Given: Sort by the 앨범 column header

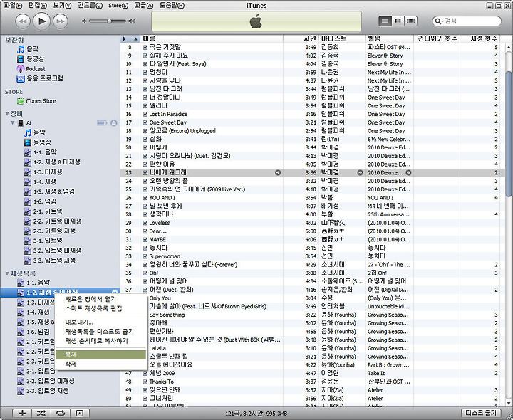Looking at the screenshot, I should (389, 38).
